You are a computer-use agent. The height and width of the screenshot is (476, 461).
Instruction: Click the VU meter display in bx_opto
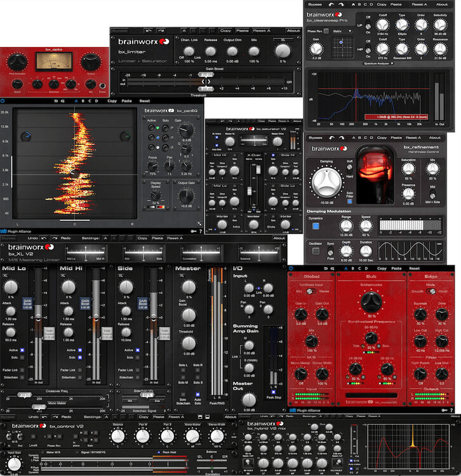pyautogui.click(x=54, y=62)
